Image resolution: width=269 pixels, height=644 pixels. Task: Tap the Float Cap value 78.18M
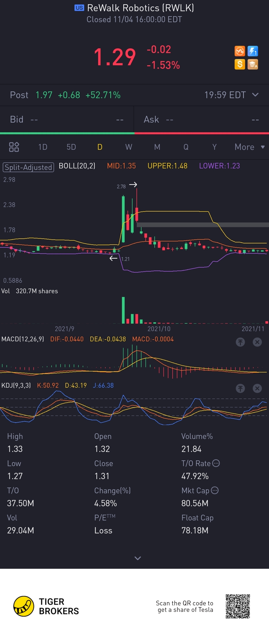click(x=195, y=530)
